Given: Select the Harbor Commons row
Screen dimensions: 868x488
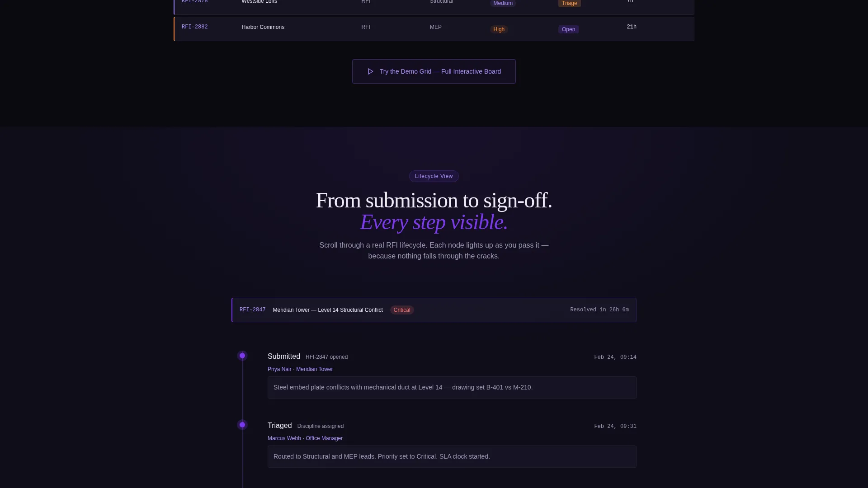Looking at the screenshot, I should [x=434, y=29].
